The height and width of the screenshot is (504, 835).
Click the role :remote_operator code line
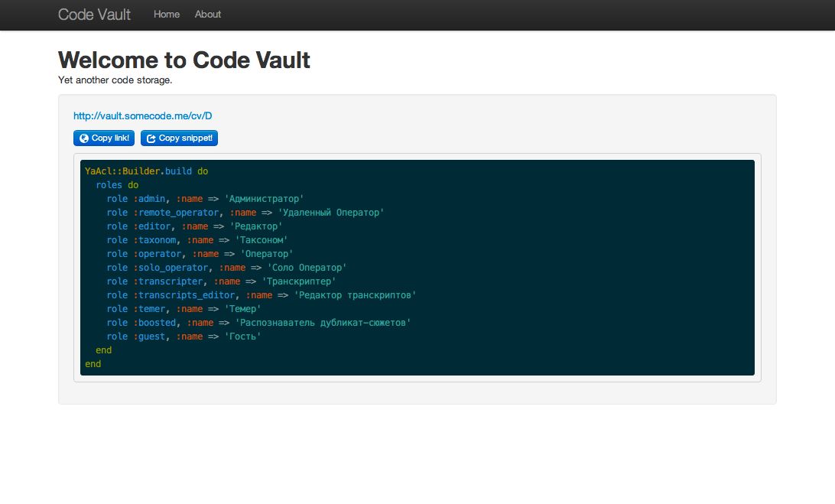(237, 212)
